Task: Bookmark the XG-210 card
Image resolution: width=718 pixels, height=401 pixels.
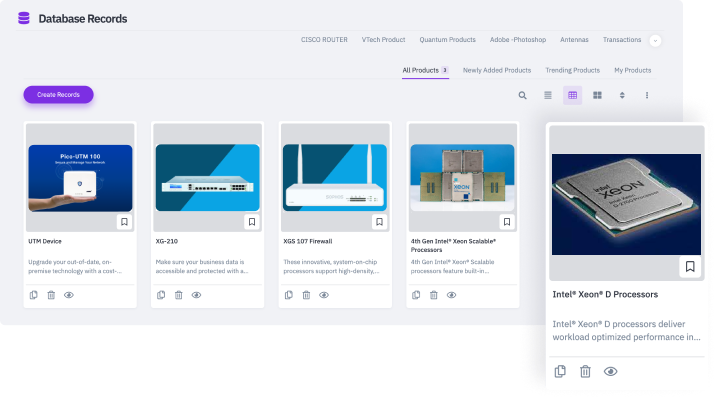Action: pos(252,222)
